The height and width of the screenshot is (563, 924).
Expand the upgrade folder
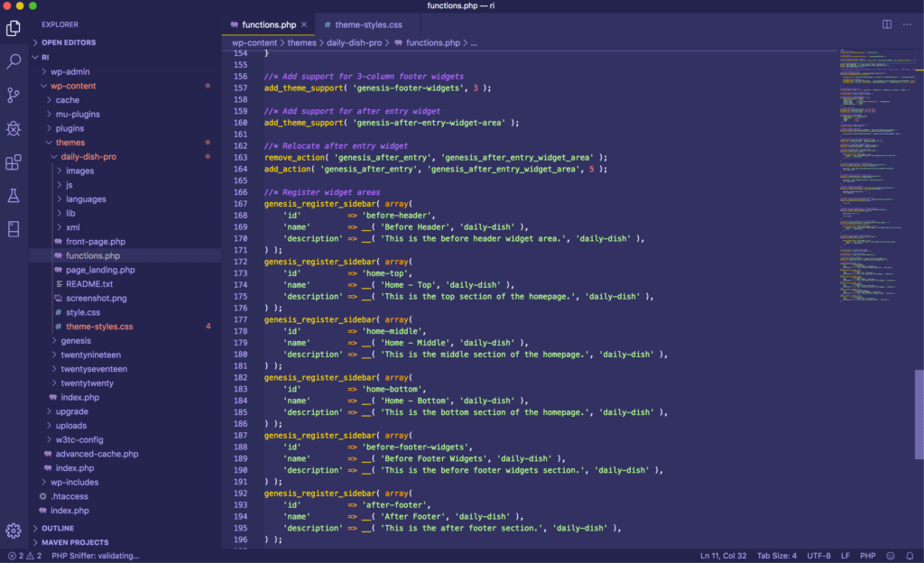[72, 411]
